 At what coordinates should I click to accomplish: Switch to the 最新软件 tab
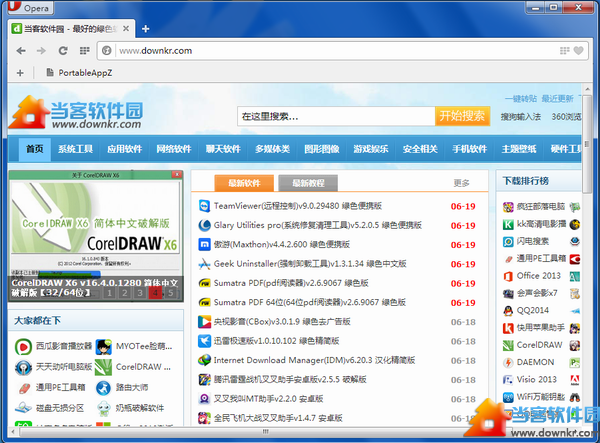(x=244, y=183)
